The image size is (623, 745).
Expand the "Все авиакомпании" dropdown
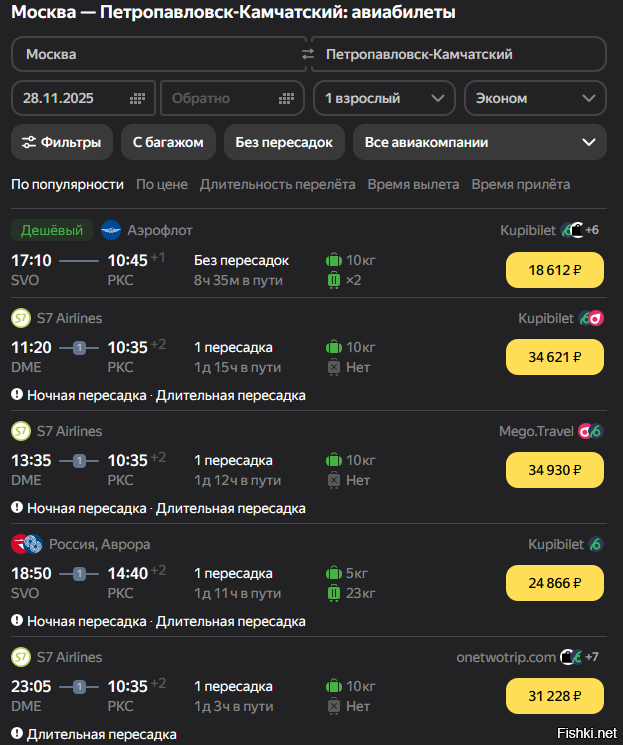(x=479, y=142)
